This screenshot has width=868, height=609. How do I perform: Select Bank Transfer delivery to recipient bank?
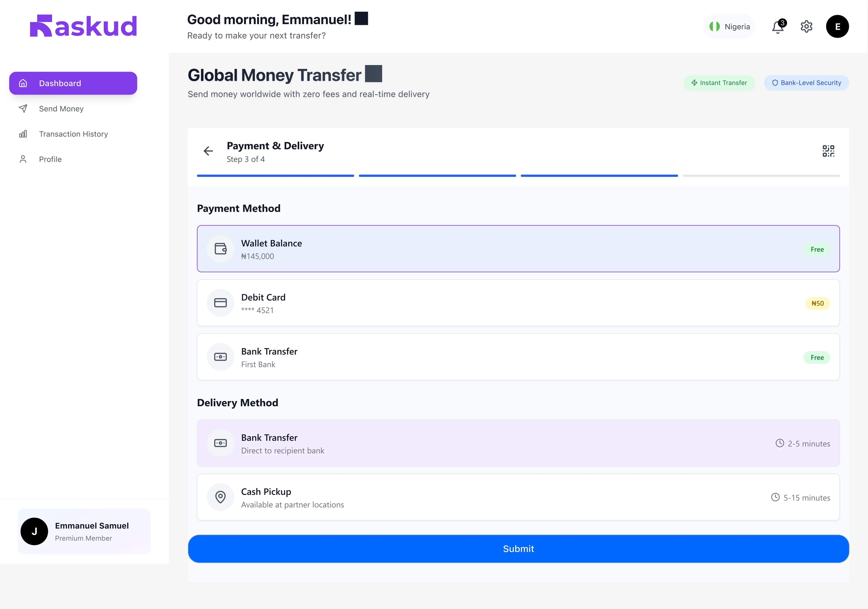point(518,443)
